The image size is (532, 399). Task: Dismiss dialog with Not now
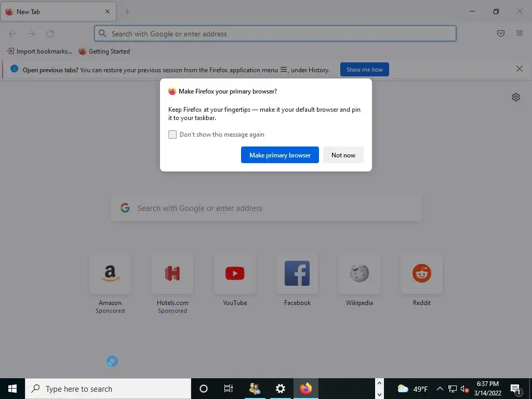click(343, 155)
